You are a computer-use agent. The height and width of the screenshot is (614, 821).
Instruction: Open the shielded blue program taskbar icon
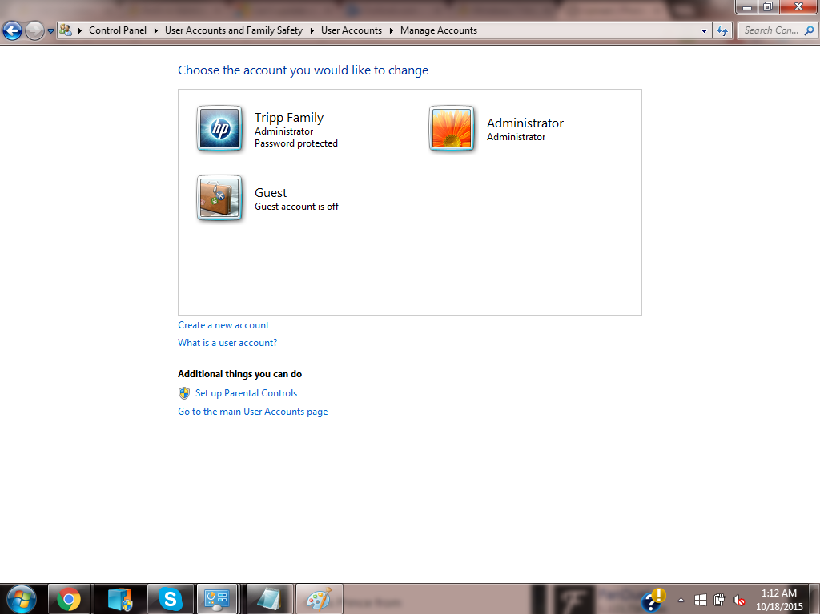119,599
